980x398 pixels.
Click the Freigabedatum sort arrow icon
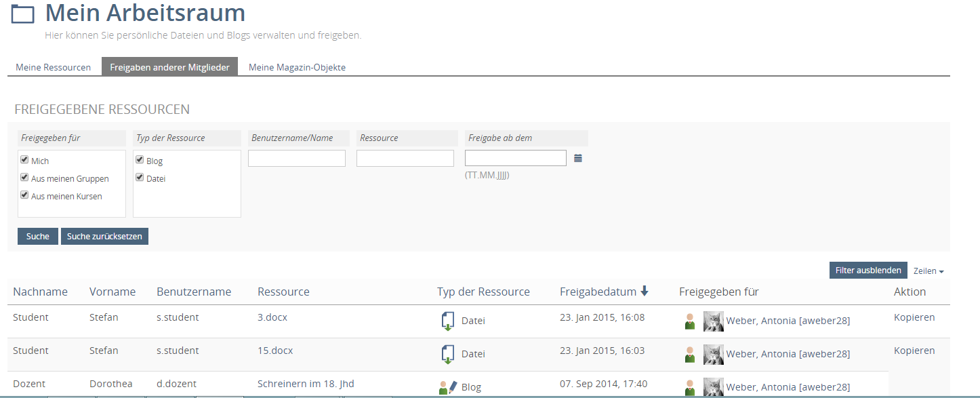click(645, 292)
